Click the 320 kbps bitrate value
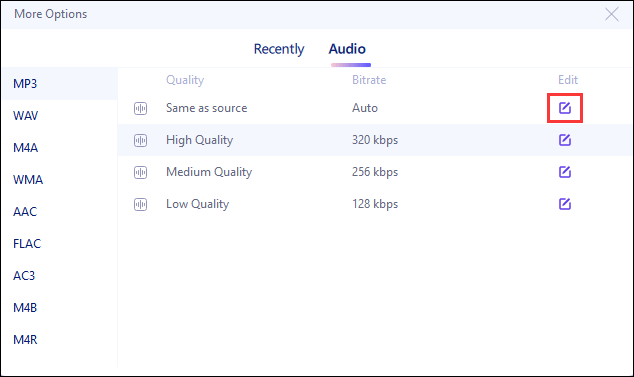 (375, 140)
